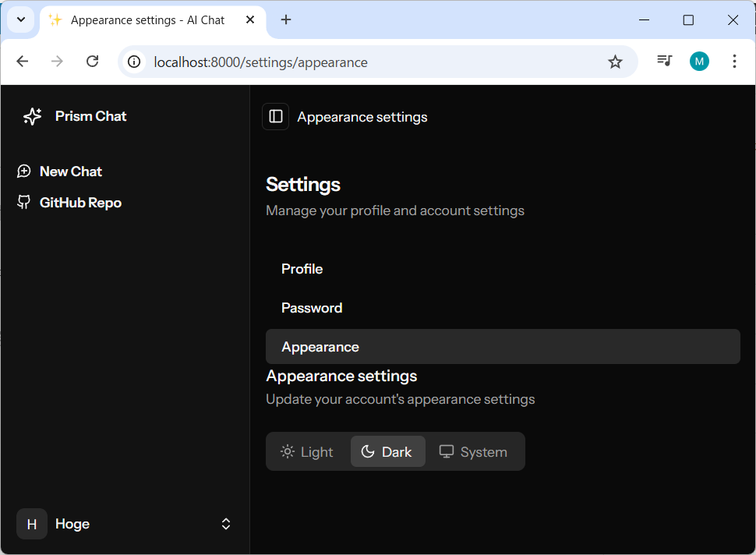Choose the System theme option

pyautogui.click(x=473, y=452)
